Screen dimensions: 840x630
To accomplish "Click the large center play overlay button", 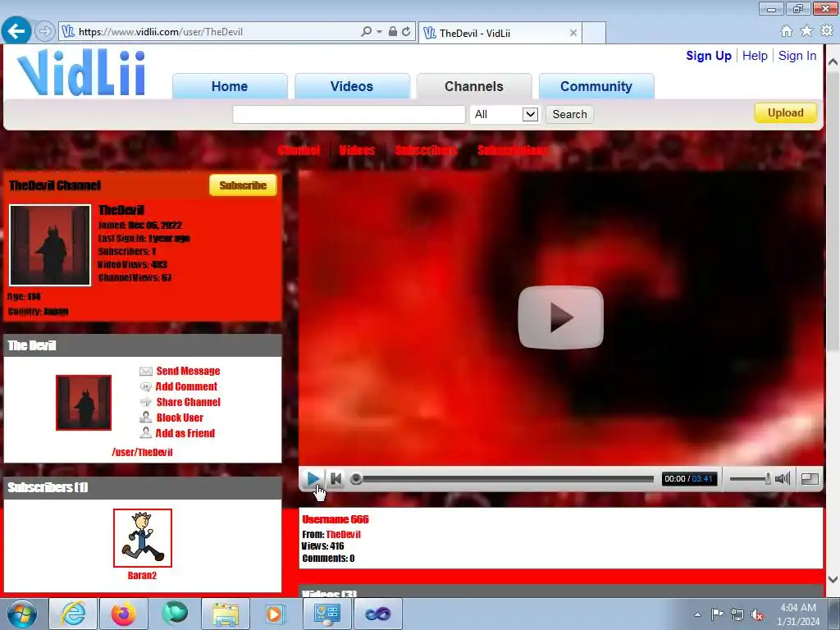I will tap(560, 317).
